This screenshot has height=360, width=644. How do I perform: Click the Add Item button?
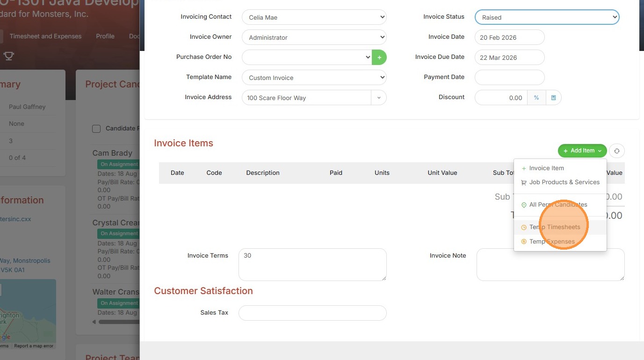[x=582, y=151]
